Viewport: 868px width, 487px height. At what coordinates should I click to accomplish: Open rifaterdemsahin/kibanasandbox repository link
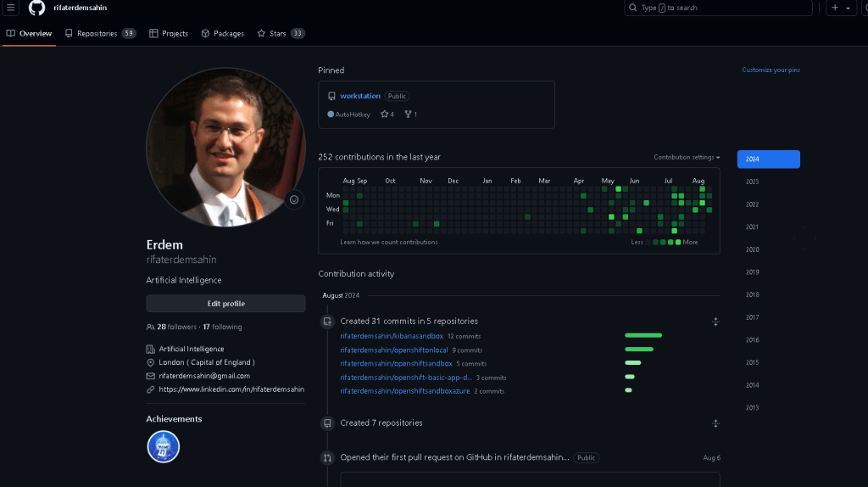click(392, 336)
